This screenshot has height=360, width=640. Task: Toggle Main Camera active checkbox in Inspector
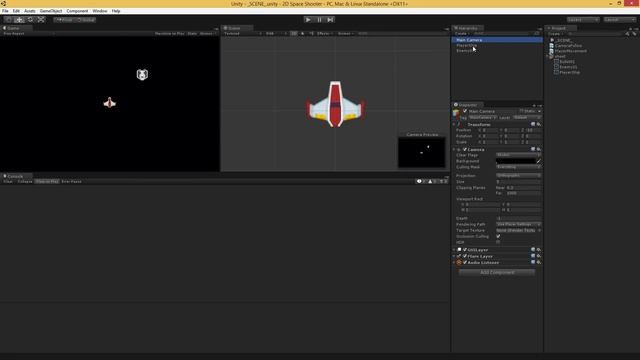(x=465, y=111)
